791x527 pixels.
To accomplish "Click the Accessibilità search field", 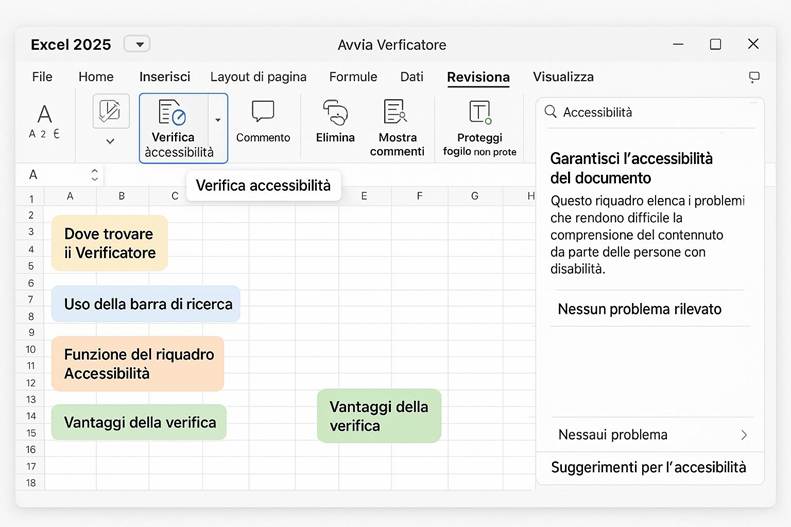I will coord(655,113).
